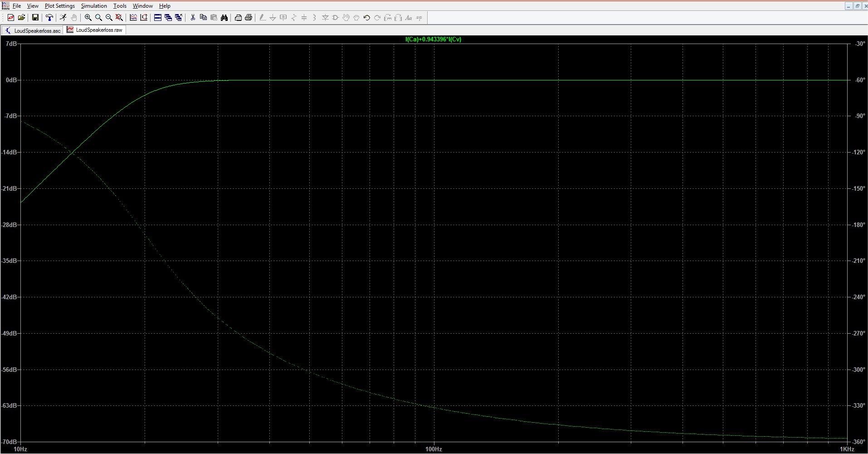Minimize the plot child window
The width and height of the screenshot is (868, 454).
tap(848, 6)
